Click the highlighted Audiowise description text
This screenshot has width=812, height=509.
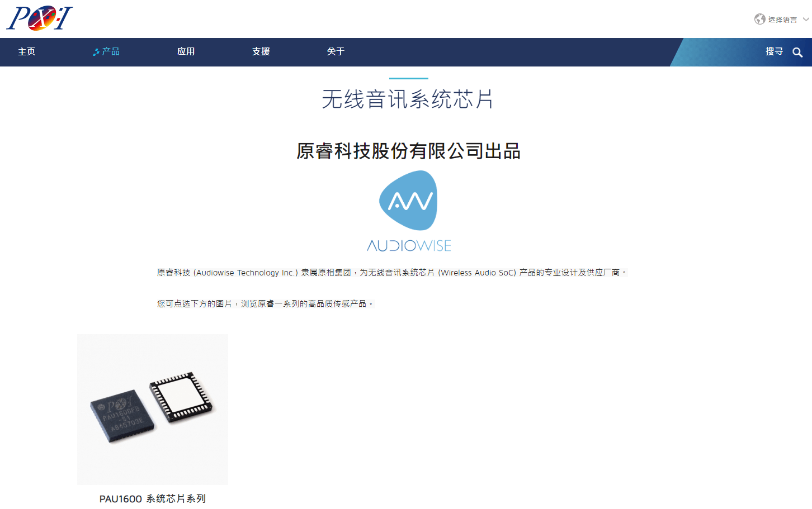pos(393,272)
